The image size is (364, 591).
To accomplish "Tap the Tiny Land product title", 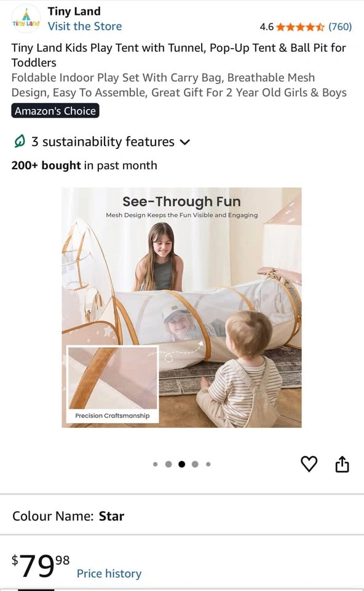I will (179, 55).
